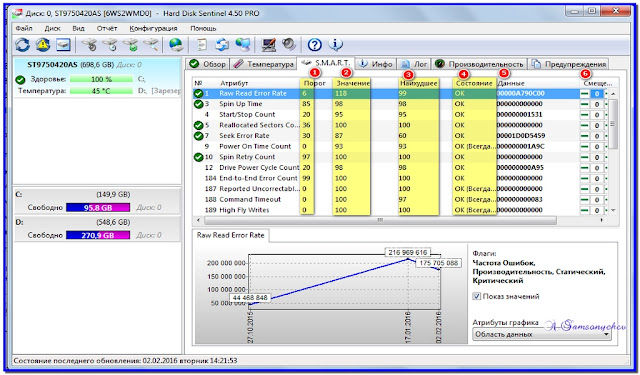Switch to the Инфо tab

coord(376,64)
